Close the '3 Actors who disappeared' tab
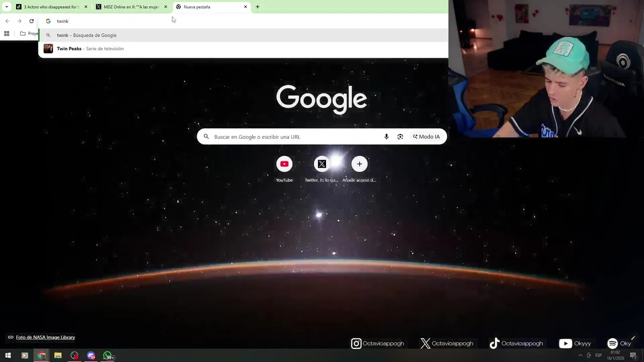Image resolution: width=644 pixels, height=362 pixels. point(86,7)
